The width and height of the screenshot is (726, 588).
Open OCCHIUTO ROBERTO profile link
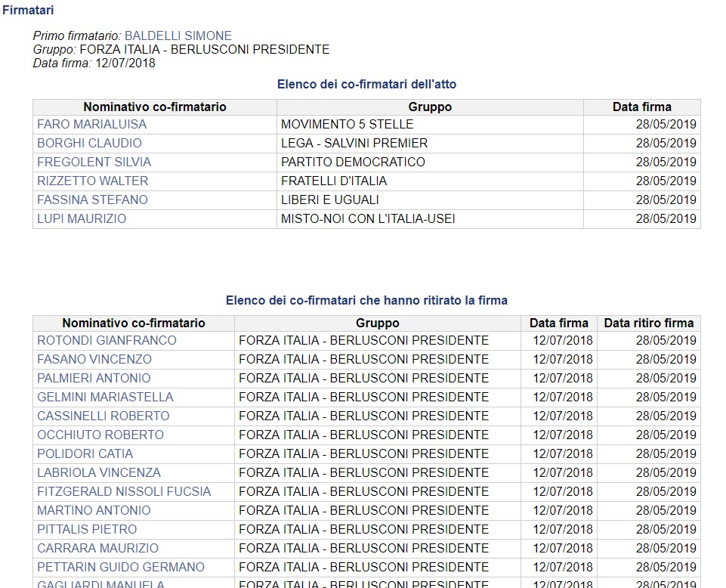[x=100, y=435]
